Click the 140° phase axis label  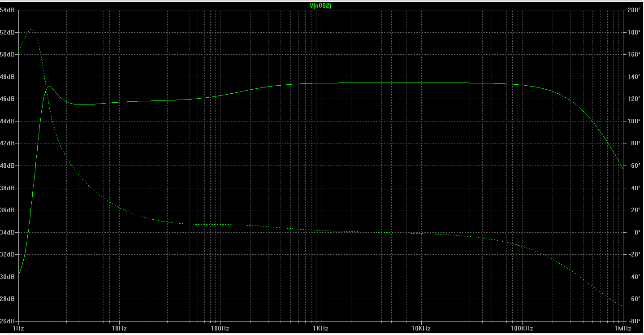635,77
